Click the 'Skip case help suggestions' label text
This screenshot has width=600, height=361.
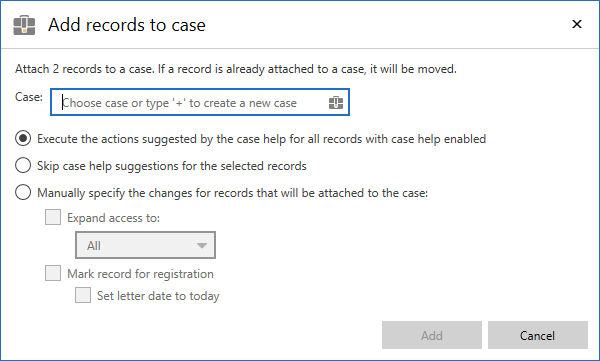pos(172,166)
